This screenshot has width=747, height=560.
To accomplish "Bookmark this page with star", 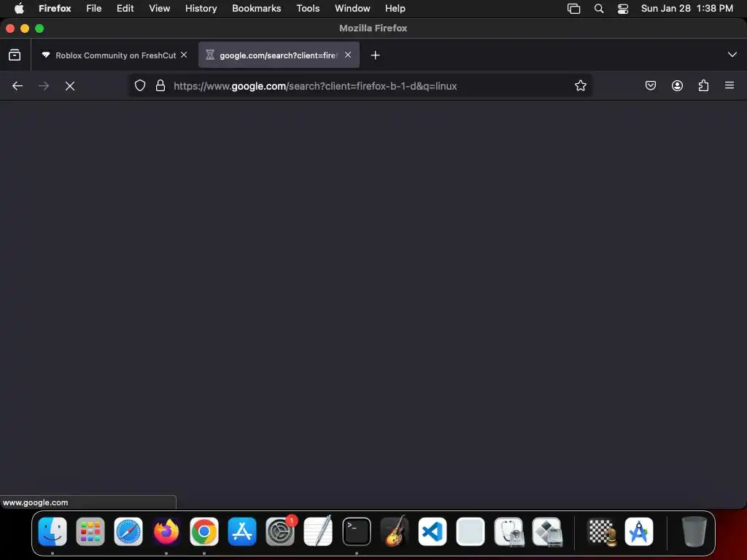I will click(580, 86).
